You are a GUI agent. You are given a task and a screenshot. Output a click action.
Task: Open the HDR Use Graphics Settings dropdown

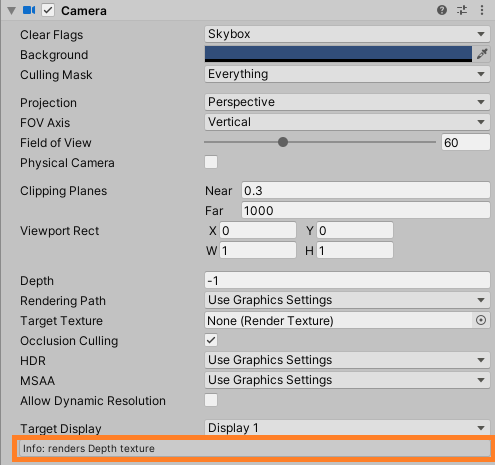347,360
